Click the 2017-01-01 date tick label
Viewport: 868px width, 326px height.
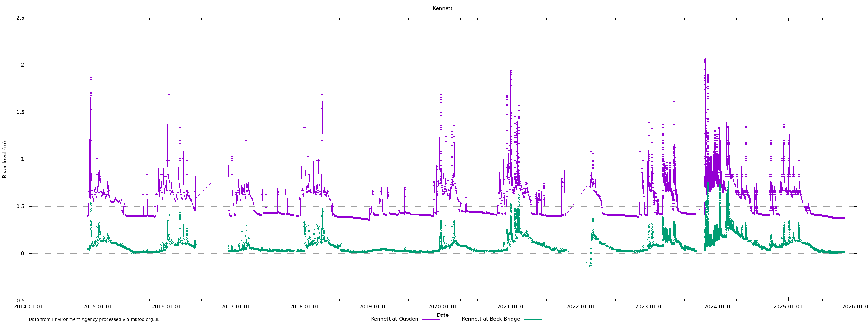click(235, 307)
